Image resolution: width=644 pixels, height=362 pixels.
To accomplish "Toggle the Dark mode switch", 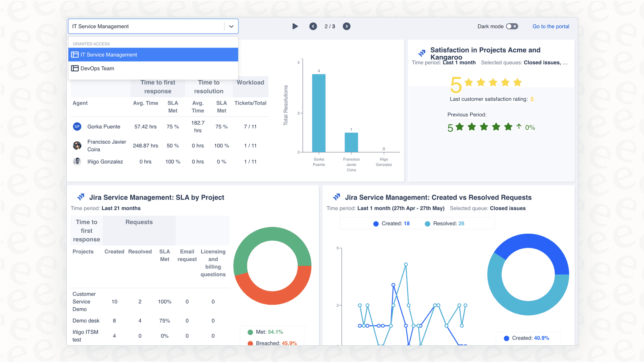I will [512, 26].
